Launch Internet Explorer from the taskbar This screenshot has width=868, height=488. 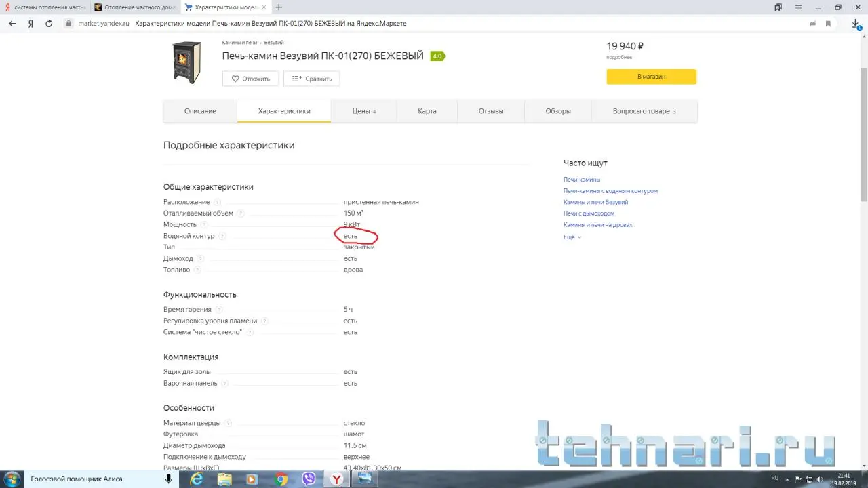pos(197,479)
